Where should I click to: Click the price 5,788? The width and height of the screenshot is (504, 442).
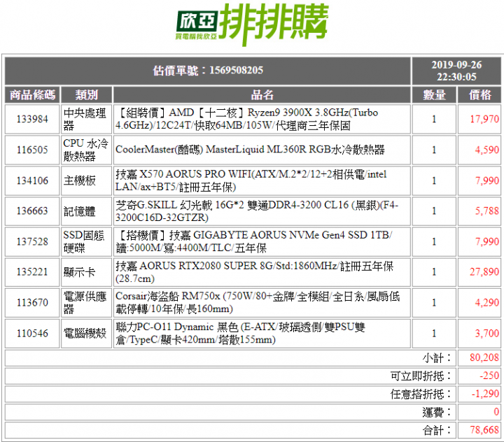click(x=487, y=211)
